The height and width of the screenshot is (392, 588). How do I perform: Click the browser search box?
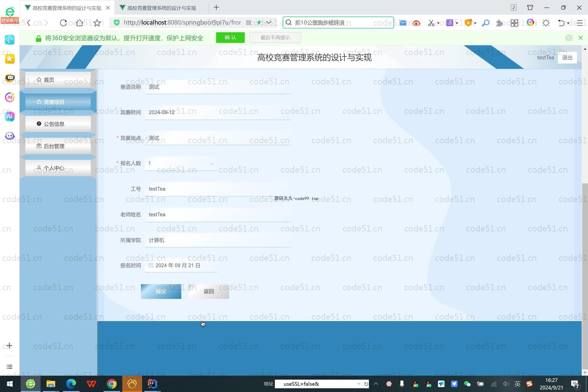(x=338, y=23)
